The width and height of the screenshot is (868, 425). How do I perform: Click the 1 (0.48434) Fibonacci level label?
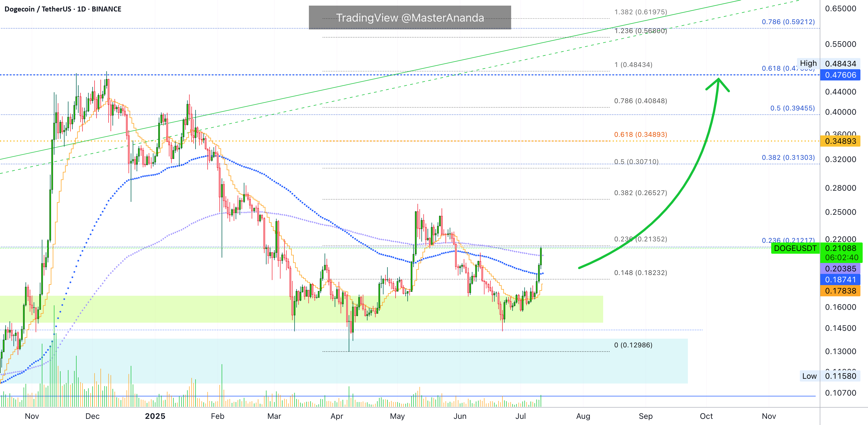(633, 65)
